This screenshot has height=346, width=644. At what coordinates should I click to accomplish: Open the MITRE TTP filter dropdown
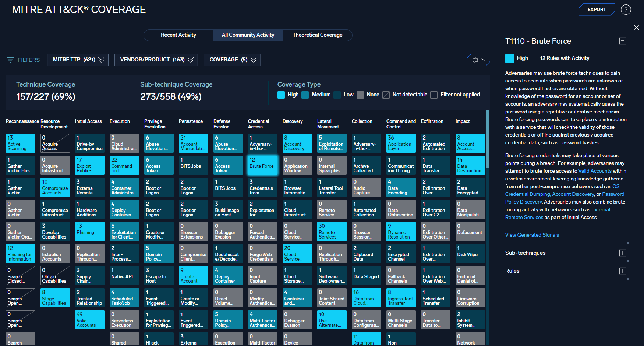coord(78,60)
